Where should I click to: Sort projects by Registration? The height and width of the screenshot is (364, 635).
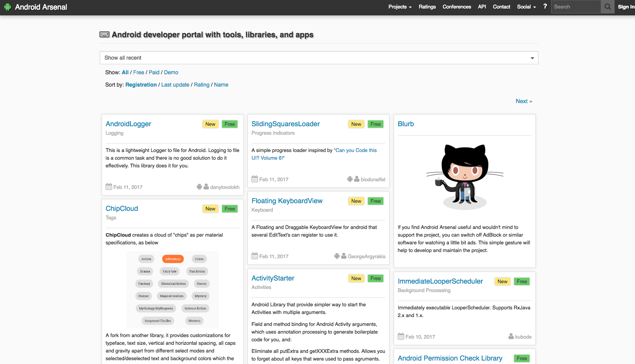coord(141,85)
